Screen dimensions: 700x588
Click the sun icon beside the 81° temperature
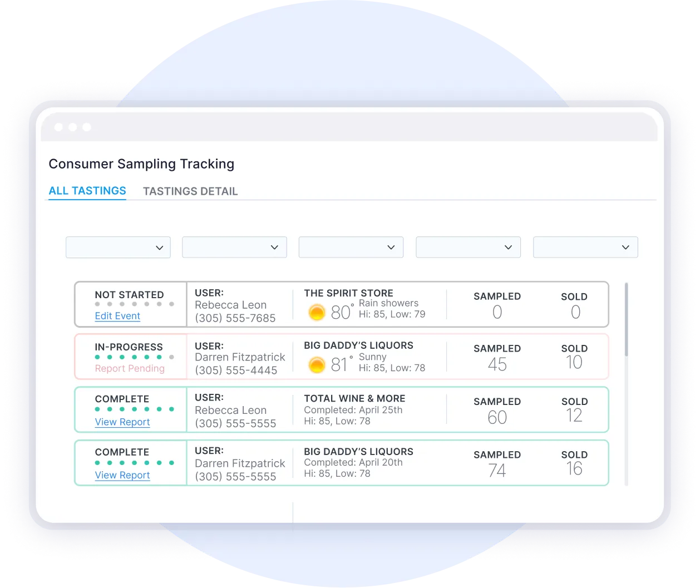317,365
